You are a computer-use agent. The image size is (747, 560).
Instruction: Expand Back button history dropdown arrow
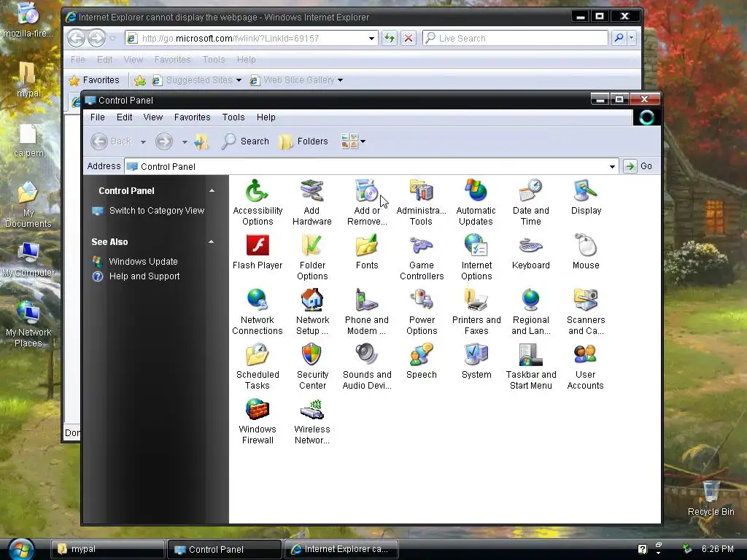pyautogui.click(x=143, y=142)
